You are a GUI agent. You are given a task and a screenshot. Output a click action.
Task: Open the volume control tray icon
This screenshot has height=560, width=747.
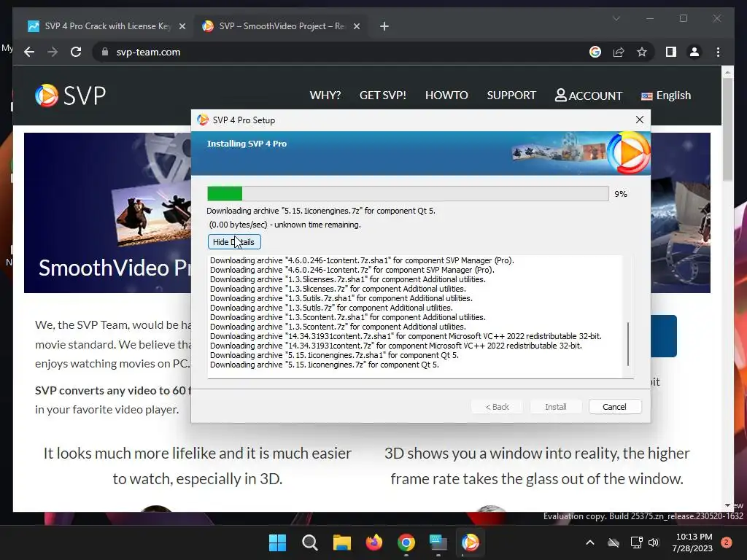click(x=654, y=542)
